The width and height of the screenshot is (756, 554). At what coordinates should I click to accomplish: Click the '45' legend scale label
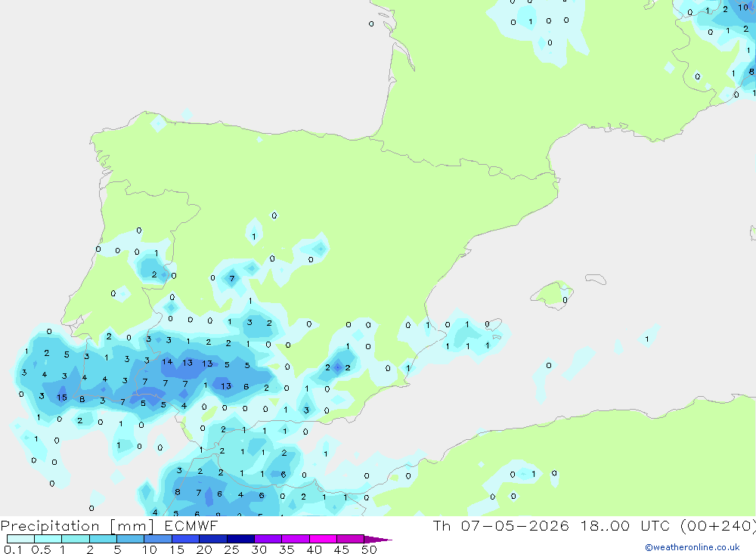[x=342, y=549]
